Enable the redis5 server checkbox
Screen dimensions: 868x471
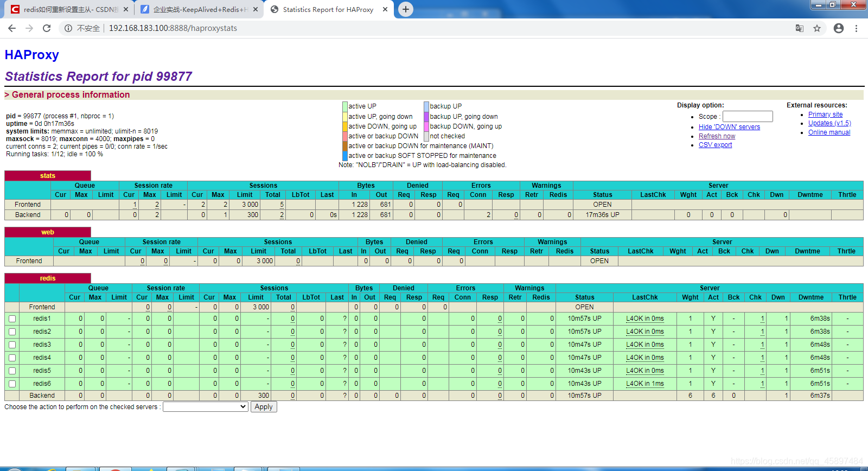[12, 371]
